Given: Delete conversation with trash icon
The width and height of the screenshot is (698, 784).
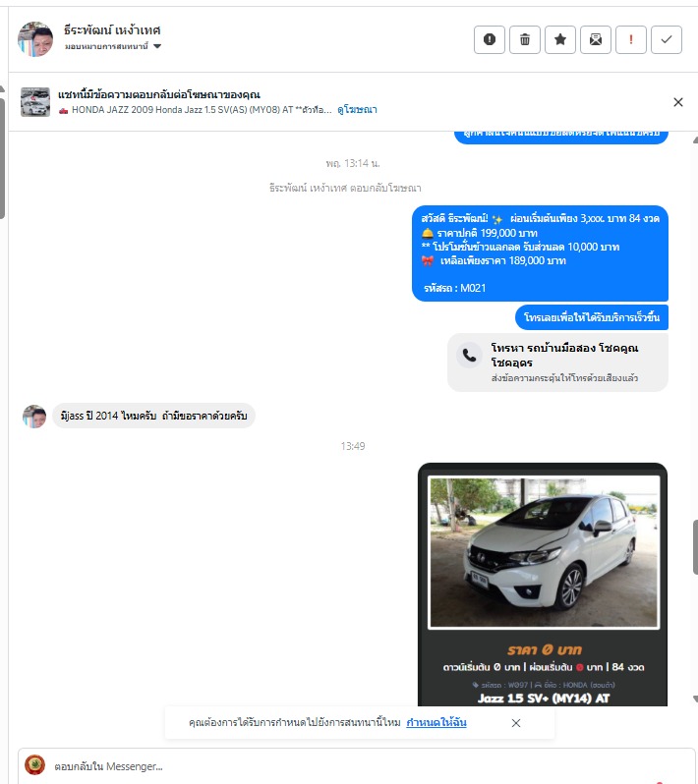Looking at the screenshot, I should (525, 39).
